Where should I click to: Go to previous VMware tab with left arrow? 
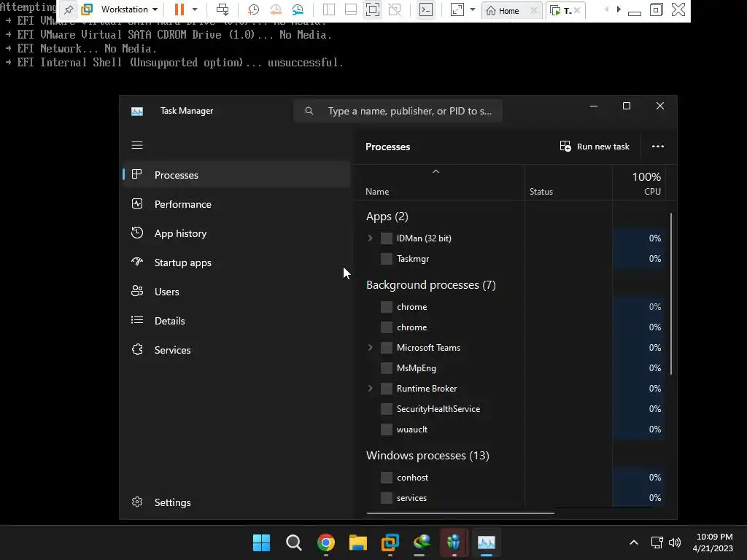[x=606, y=9]
